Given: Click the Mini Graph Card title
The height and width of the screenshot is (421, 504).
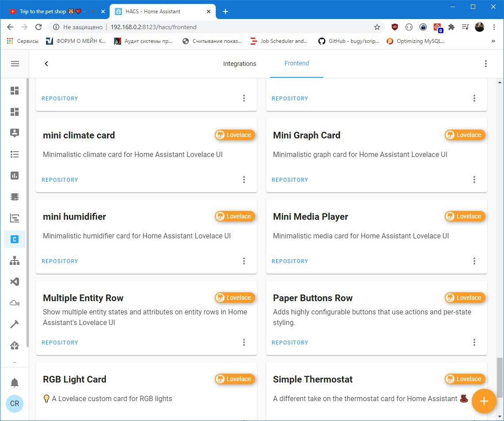Looking at the screenshot, I should coord(307,135).
